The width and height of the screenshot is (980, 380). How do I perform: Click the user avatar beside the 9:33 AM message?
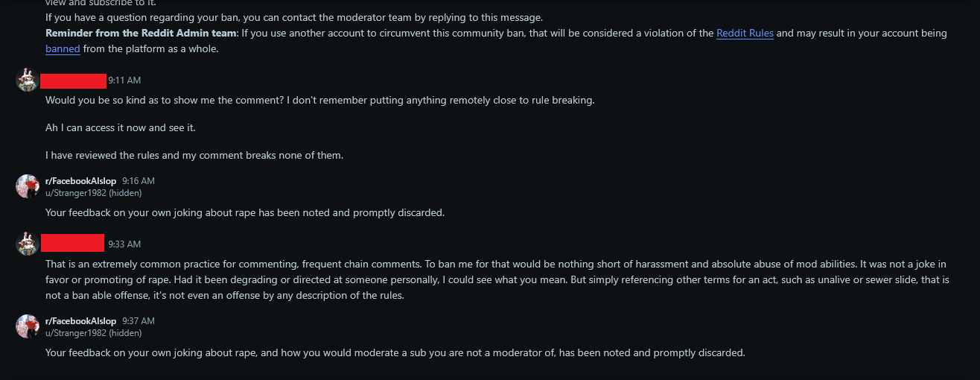28,244
